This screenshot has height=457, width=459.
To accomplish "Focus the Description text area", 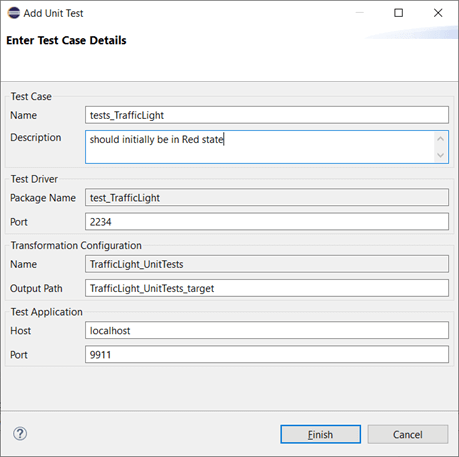I will [267, 147].
